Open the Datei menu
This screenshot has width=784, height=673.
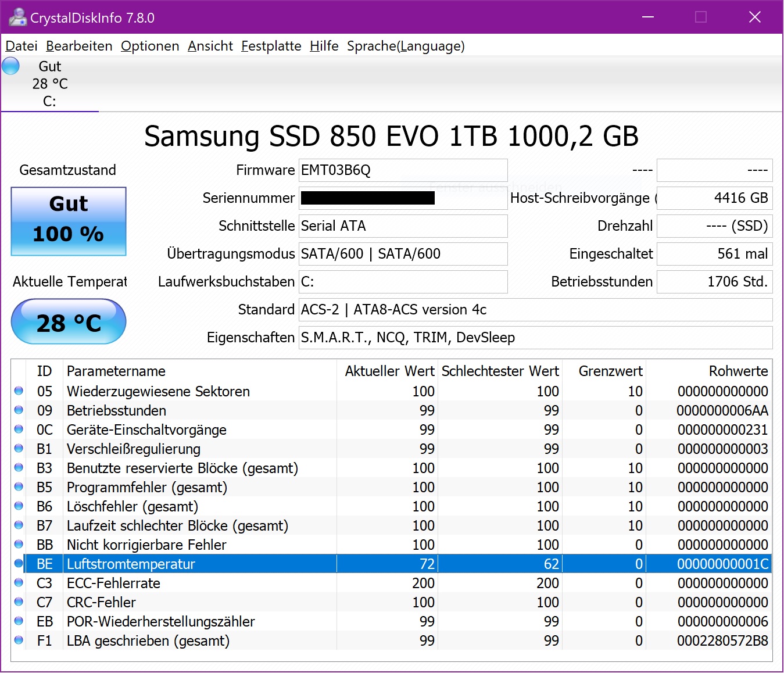pos(22,46)
